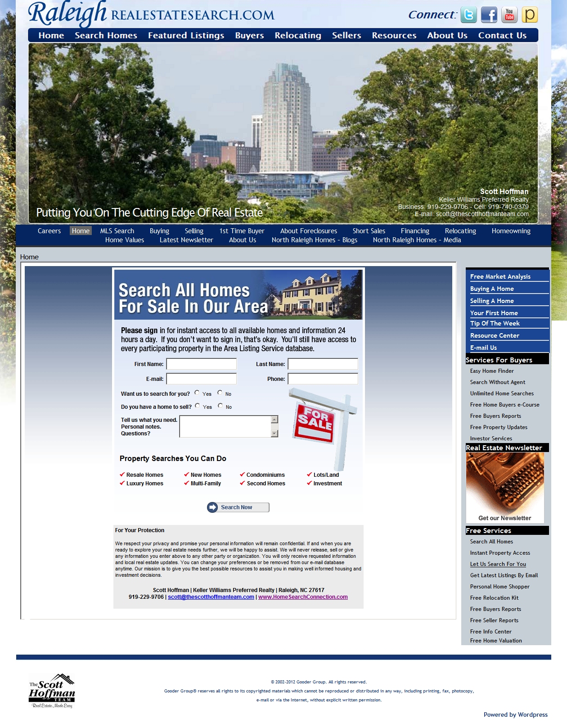The image size is (567, 728).
Task: Open the About Us main menu
Action: point(447,35)
